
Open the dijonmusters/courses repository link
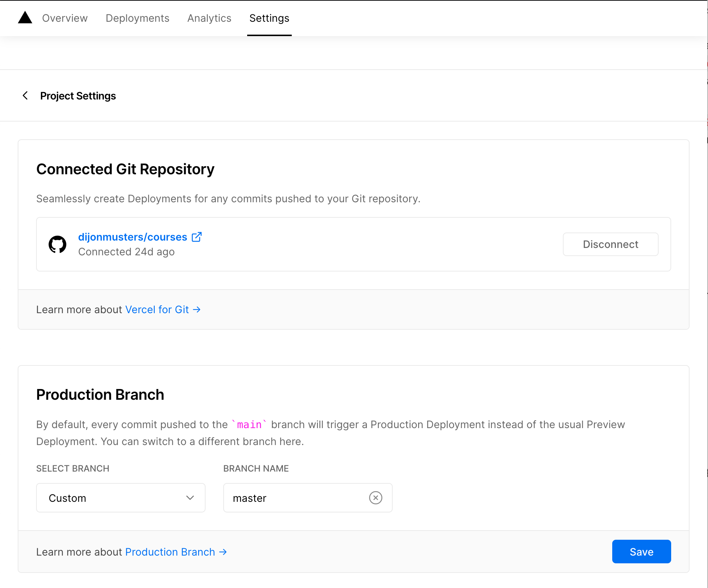tap(133, 237)
